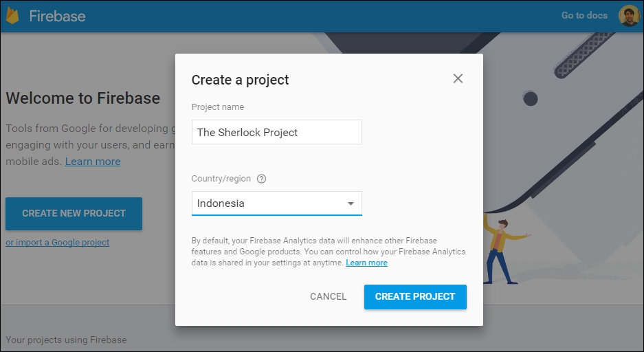Select the Indonesia country/region combo box

click(277, 203)
